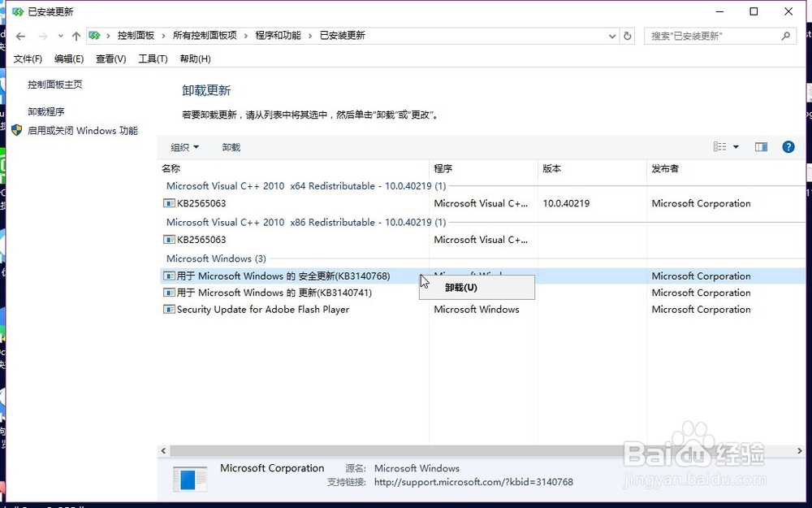Viewport: 812px width, 508px height.
Task: Click the shield icon beside Windows features
Action: (16, 130)
